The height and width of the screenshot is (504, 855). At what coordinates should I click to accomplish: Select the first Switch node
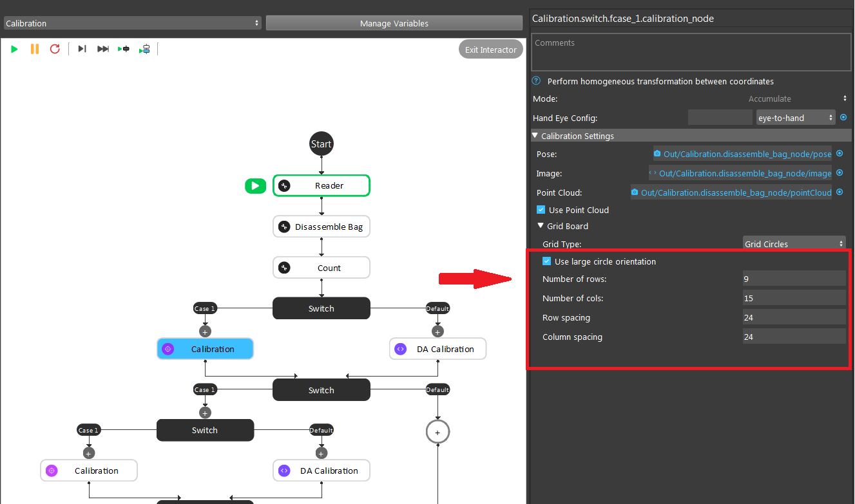(322, 308)
